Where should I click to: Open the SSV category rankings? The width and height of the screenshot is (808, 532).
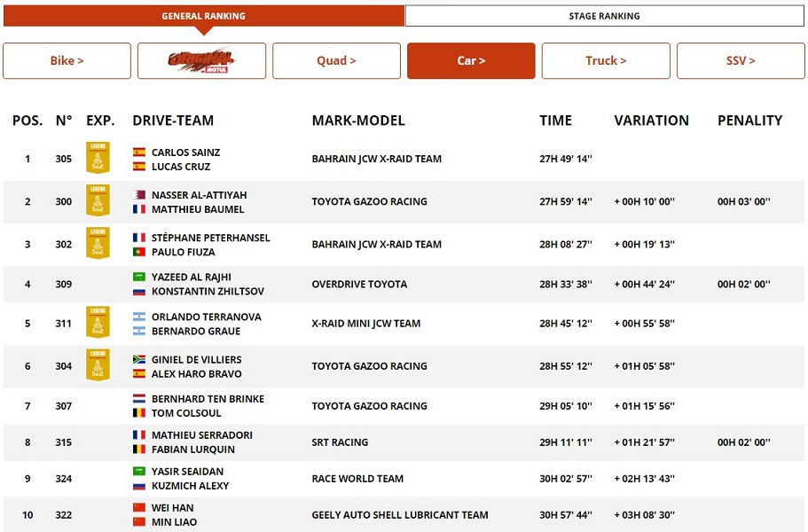click(x=741, y=61)
